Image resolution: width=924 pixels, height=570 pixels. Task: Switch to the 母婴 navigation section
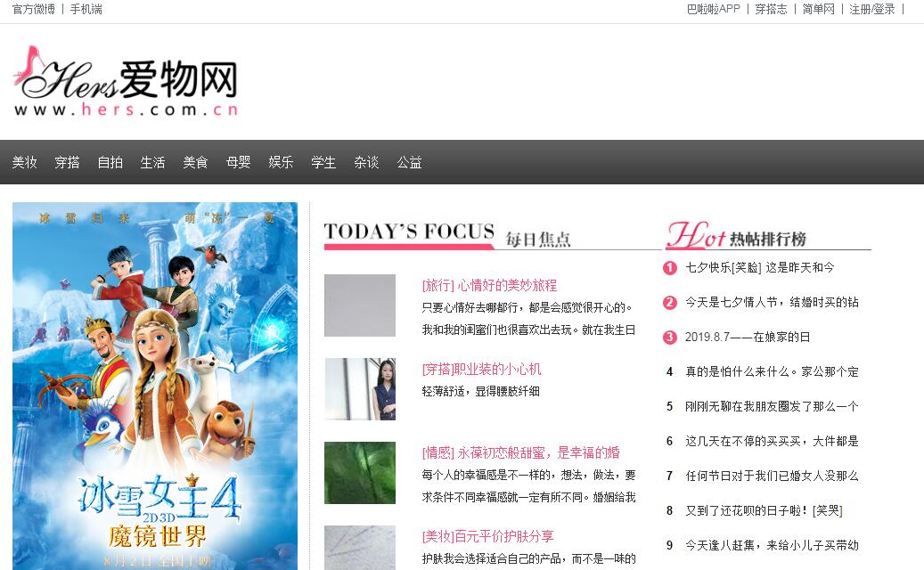(x=238, y=162)
